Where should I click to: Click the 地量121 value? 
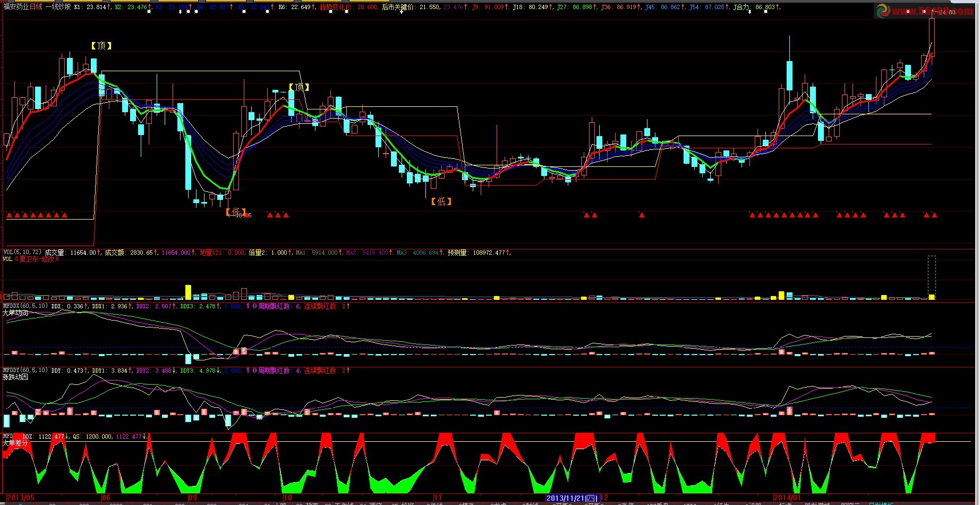(223, 252)
